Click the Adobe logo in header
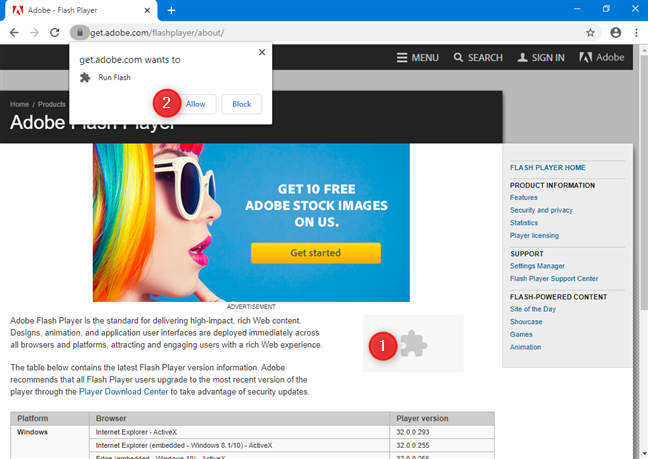 (601, 57)
